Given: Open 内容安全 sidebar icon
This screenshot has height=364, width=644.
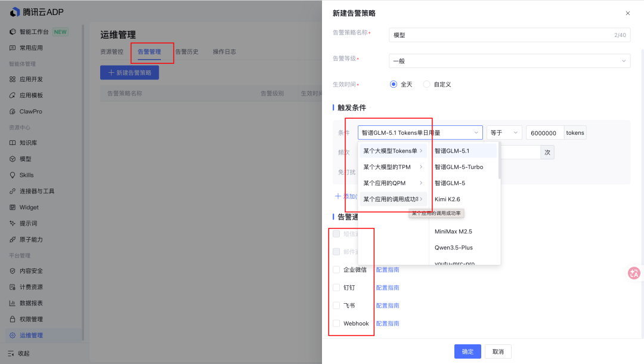Looking at the screenshot, I should 13,271.
